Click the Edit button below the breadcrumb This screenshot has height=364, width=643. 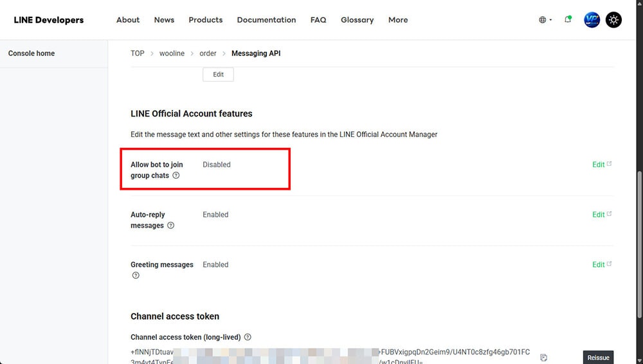click(218, 74)
